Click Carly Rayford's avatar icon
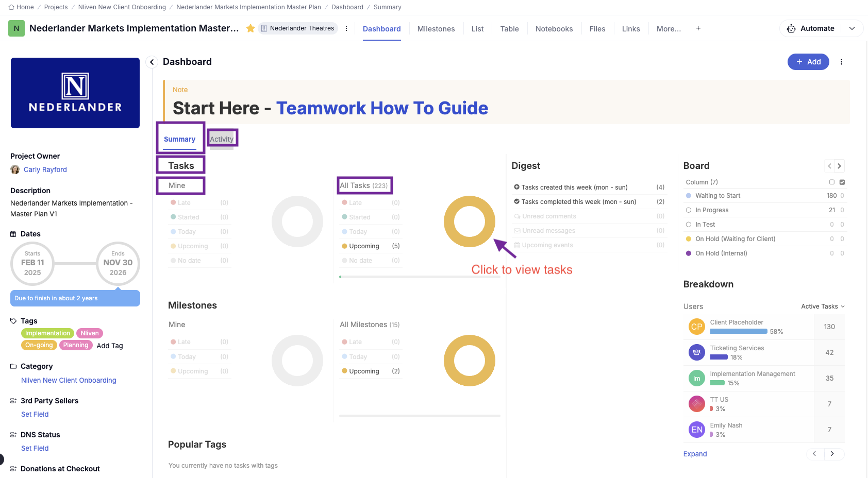This screenshot has height=478, width=868. click(x=15, y=169)
